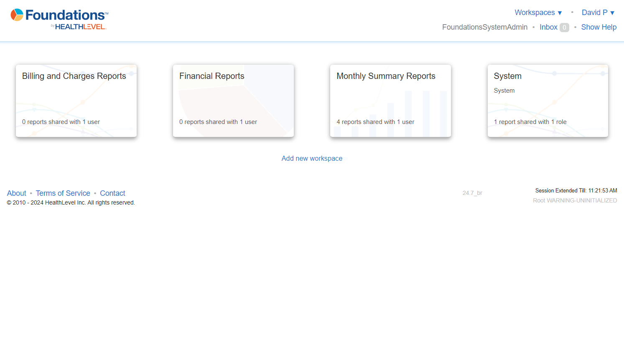
Task: Go to the About page link
Action: click(x=17, y=193)
